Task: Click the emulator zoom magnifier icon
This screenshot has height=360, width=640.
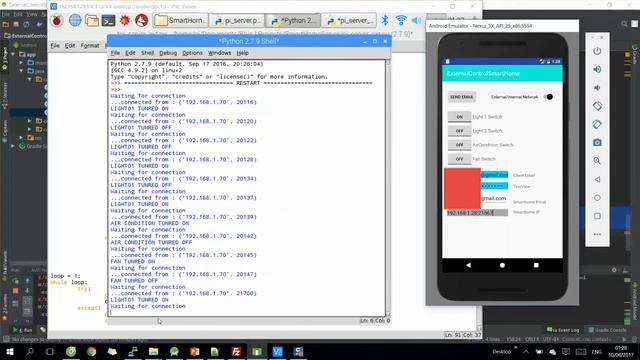Action: pyautogui.click(x=597, y=161)
